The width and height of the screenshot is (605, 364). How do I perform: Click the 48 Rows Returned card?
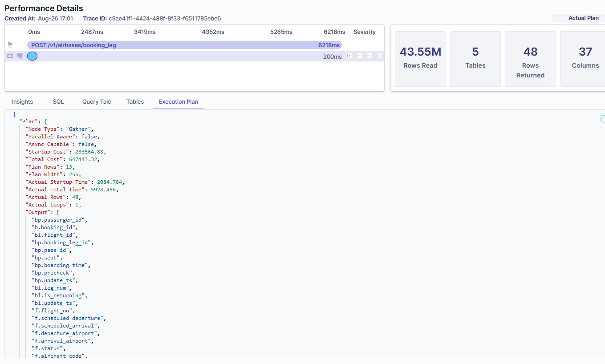click(x=530, y=59)
